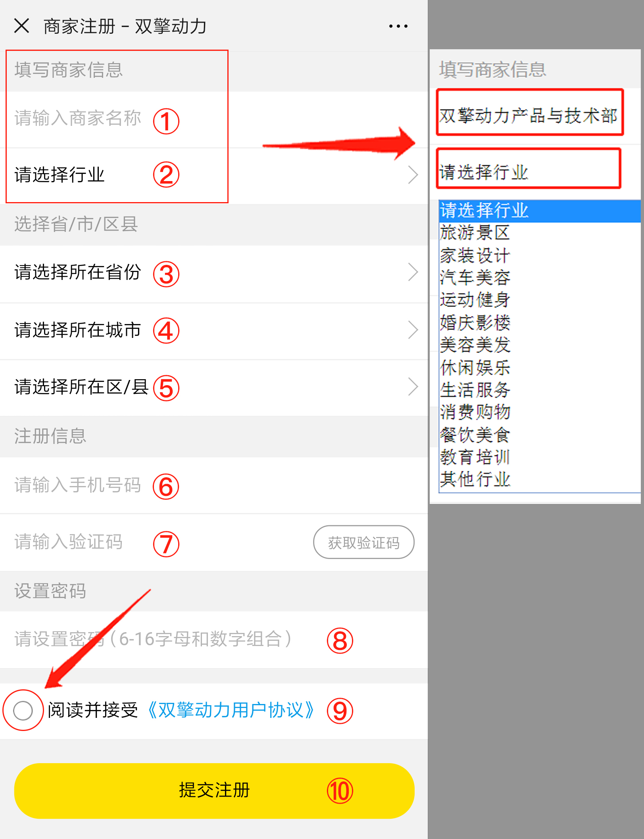The width and height of the screenshot is (644, 839).
Task: Open the 请选择所在城市 city picker
Action: tap(214, 330)
